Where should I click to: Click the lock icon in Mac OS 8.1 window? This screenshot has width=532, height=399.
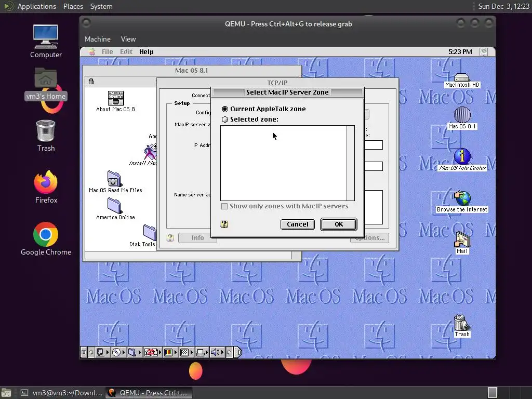pyautogui.click(x=91, y=82)
